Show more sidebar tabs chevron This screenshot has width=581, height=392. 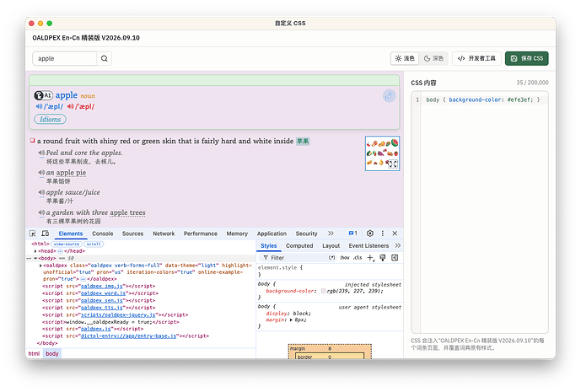point(397,245)
